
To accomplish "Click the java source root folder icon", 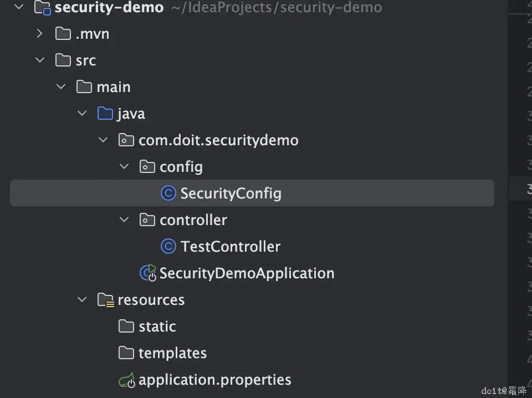I will pos(105,114).
